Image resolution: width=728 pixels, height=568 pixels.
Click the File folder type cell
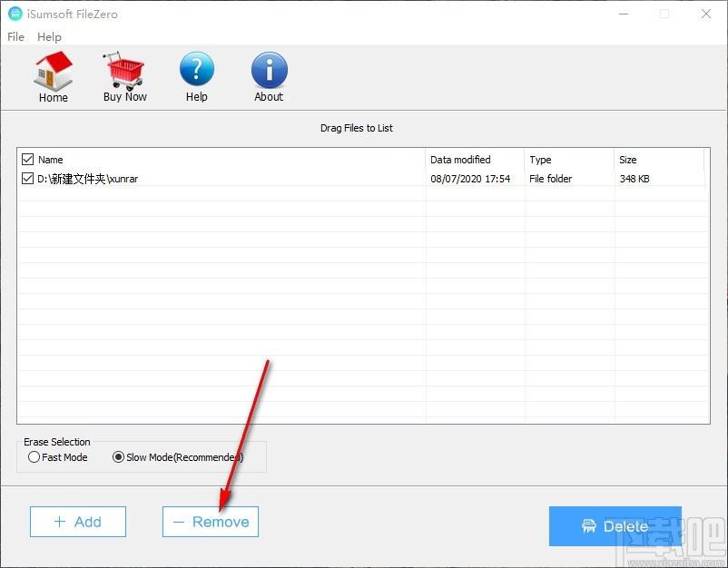coord(551,179)
